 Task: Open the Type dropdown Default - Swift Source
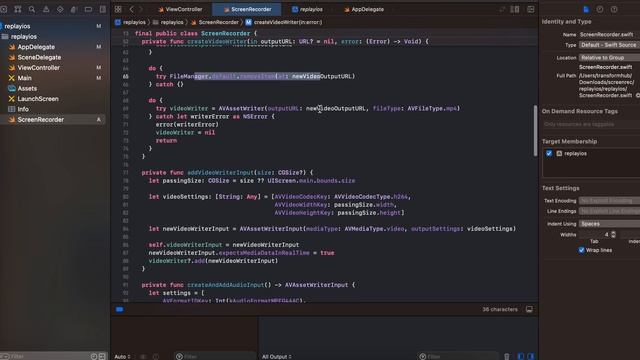pyautogui.click(x=609, y=45)
